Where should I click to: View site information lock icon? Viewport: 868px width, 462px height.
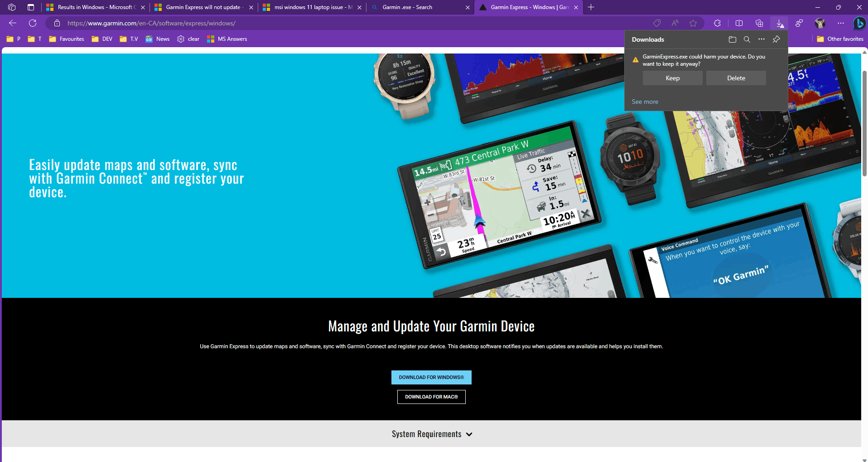pos(57,23)
